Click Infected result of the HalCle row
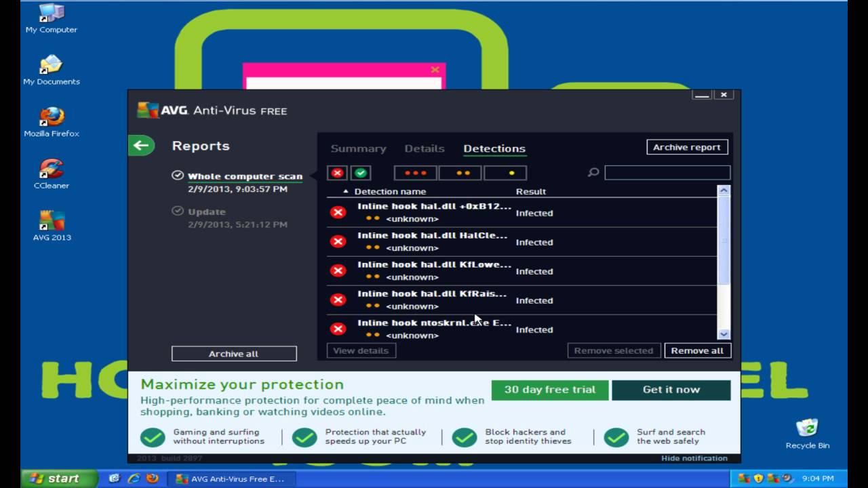 coord(534,242)
